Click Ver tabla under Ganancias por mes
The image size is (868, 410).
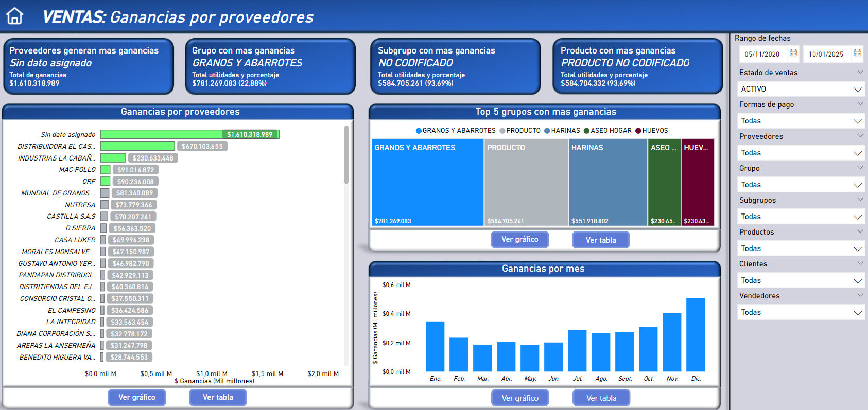(x=601, y=398)
